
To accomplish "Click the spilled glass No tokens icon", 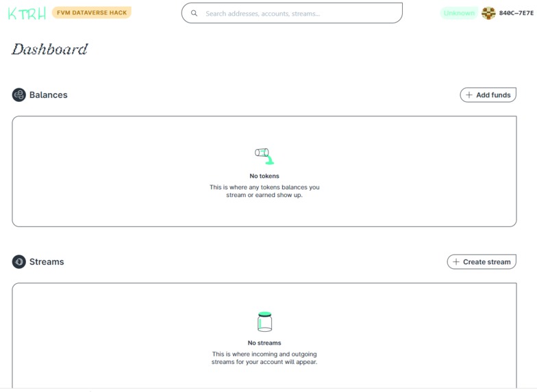I will tap(264, 156).
